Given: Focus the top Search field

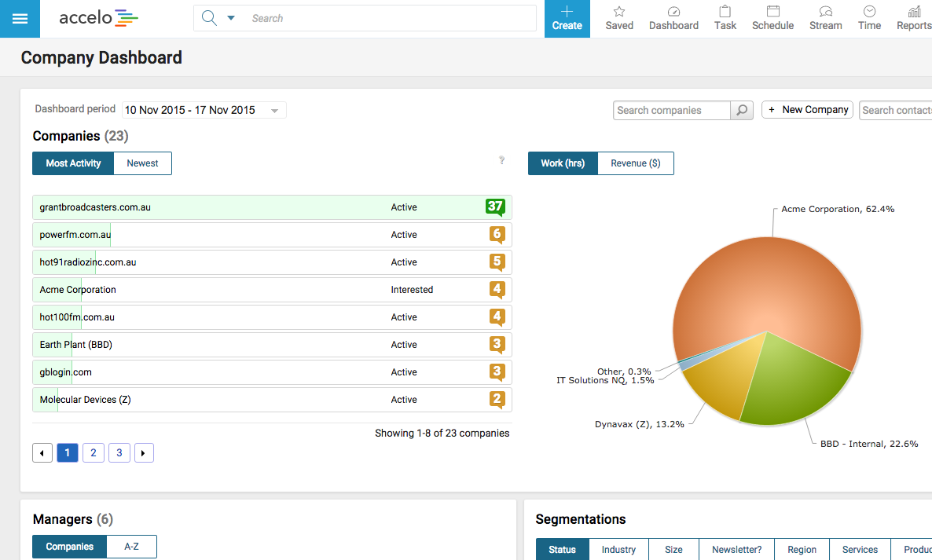Looking at the screenshot, I should click(392, 18).
